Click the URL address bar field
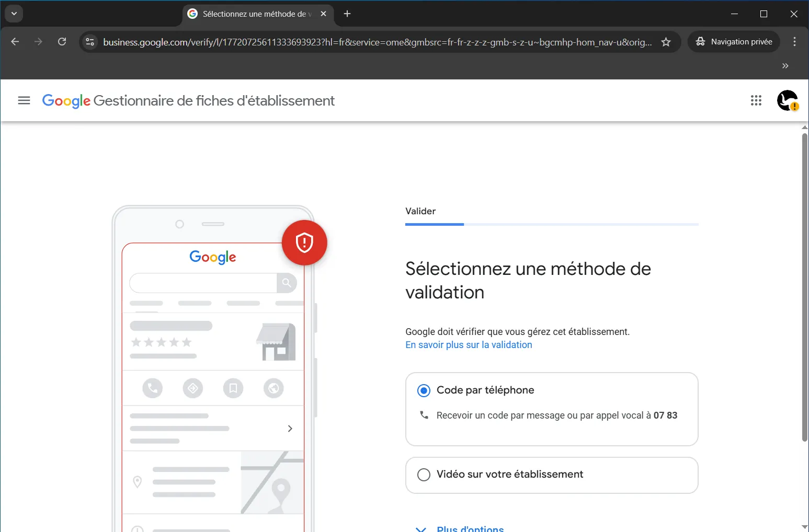809x532 pixels. (x=377, y=42)
